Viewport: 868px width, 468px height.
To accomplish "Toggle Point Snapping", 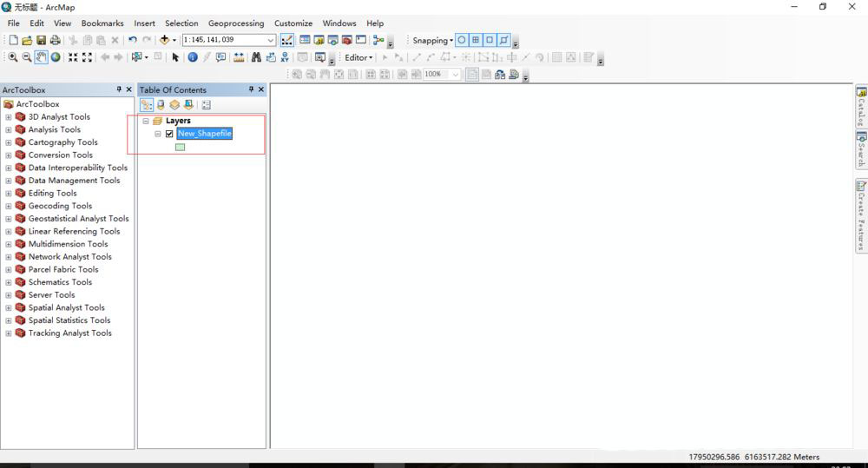I will tap(462, 40).
